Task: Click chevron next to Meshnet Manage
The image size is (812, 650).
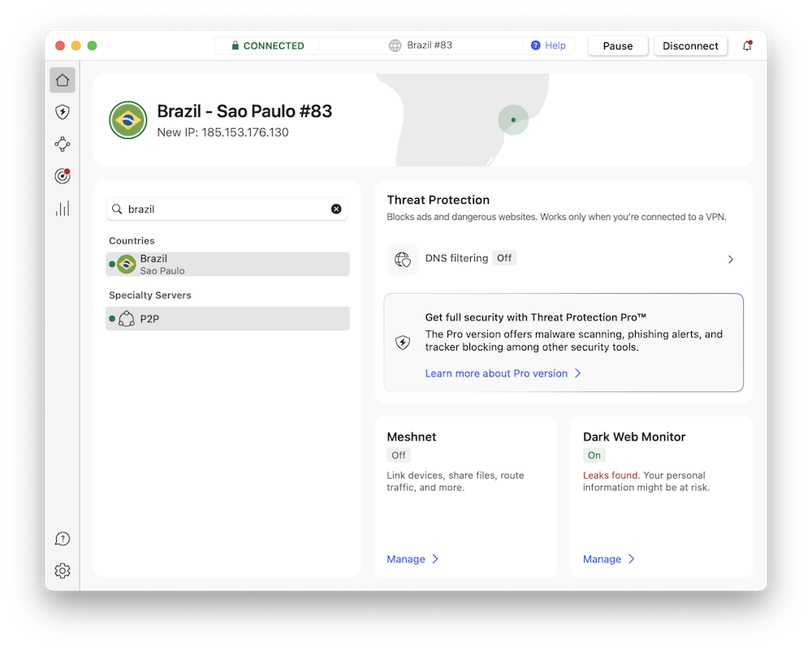Action: click(435, 559)
